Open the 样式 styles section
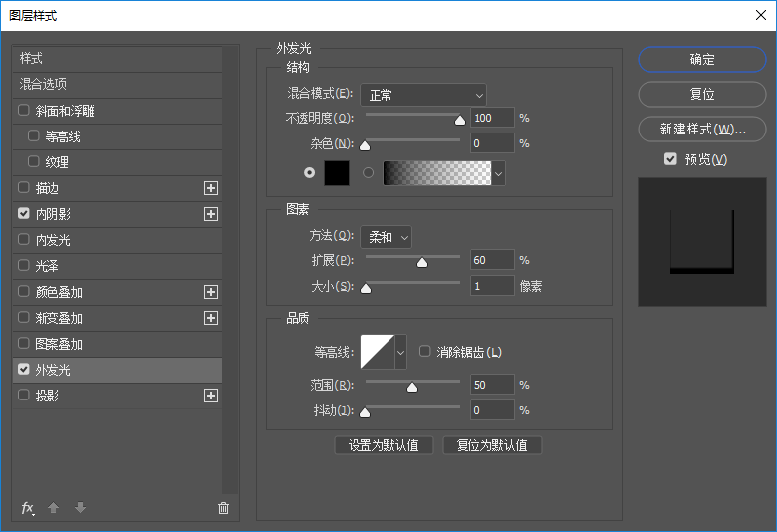 118,59
